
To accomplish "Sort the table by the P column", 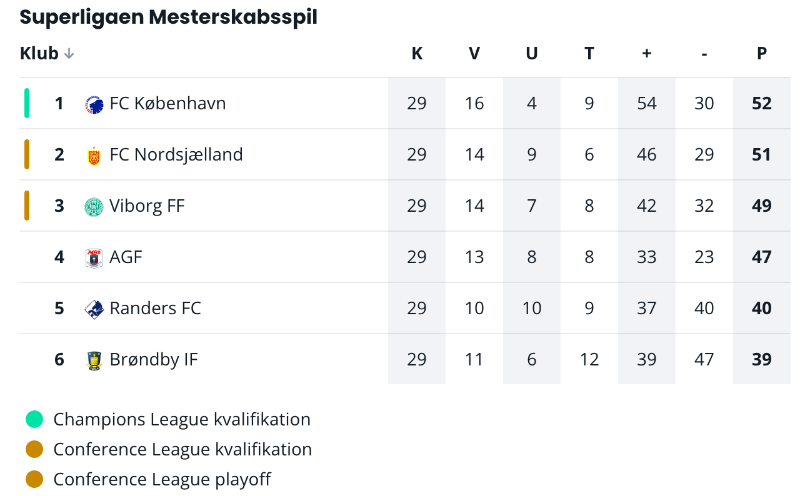I will point(762,54).
